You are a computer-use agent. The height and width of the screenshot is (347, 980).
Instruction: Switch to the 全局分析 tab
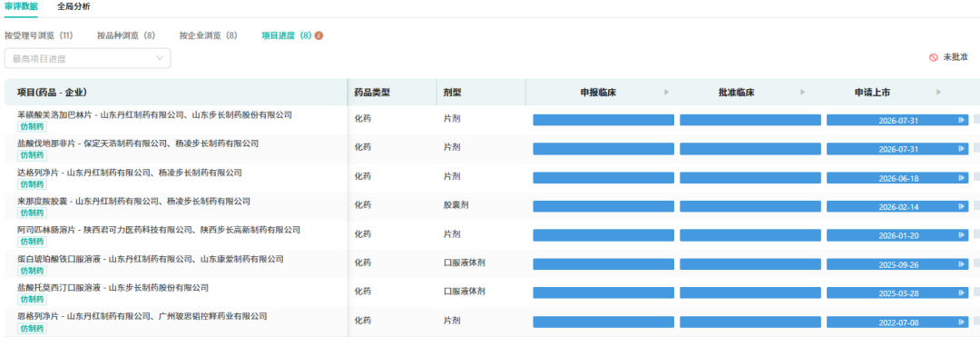coord(73,7)
